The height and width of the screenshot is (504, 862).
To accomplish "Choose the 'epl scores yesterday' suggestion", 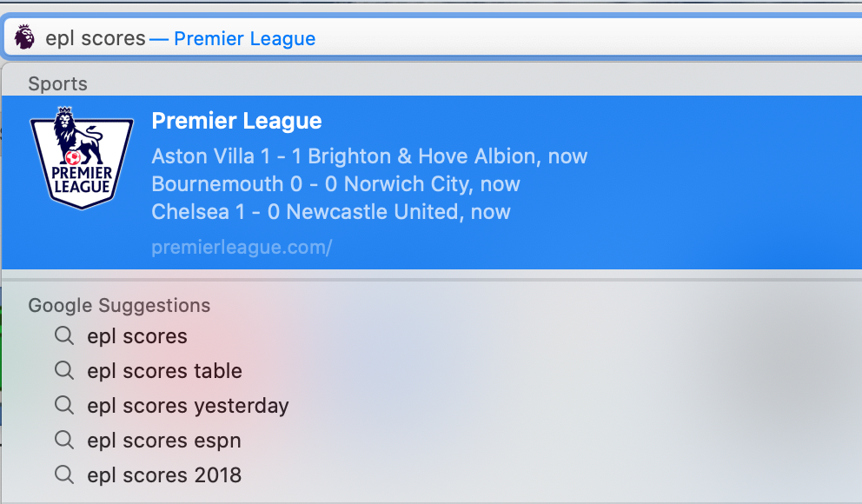I will tap(432, 405).
